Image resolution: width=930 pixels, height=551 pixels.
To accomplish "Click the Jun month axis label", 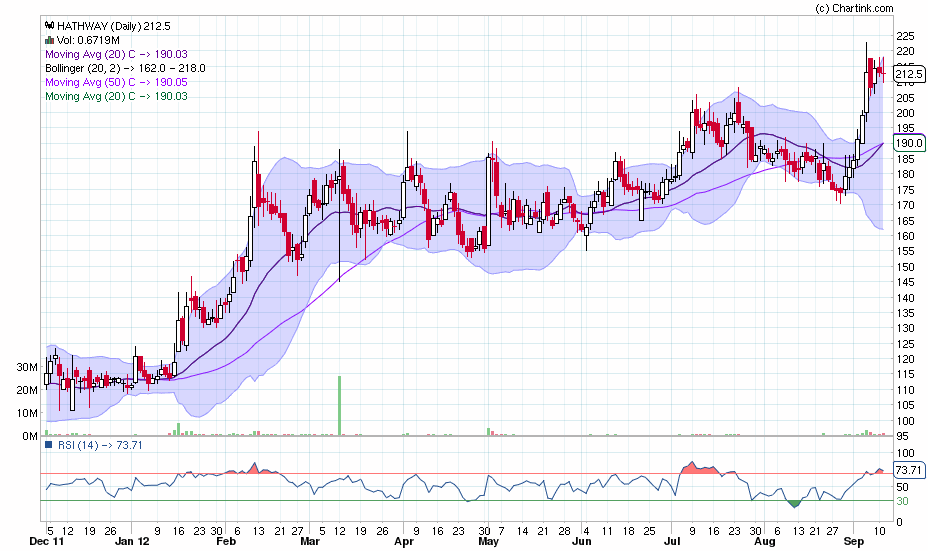I will coord(582,542).
